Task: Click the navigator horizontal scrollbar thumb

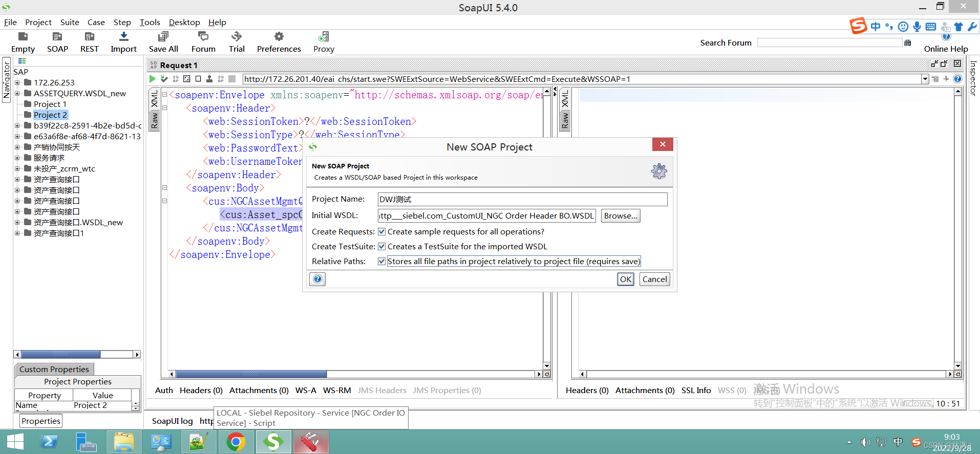Action: [60, 354]
